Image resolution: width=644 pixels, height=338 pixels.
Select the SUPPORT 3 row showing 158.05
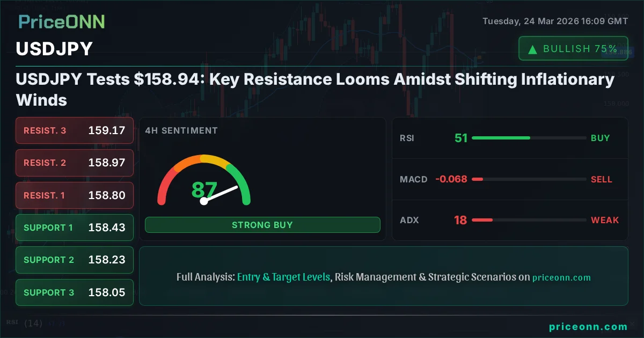click(x=74, y=292)
